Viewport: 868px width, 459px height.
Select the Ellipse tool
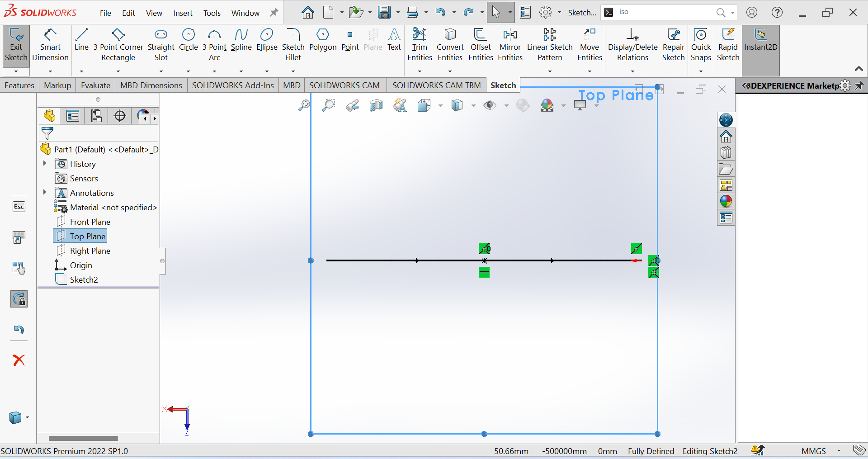(x=267, y=40)
